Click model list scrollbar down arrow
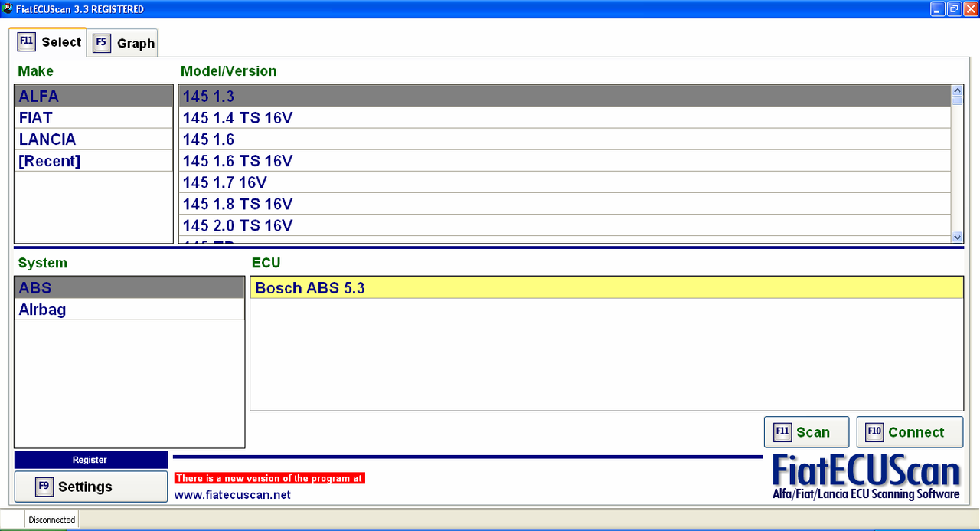This screenshot has width=980, height=531. [x=957, y=238]
